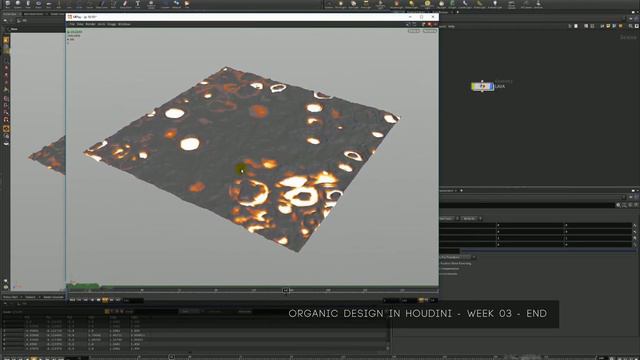This screenshot has width=640, height=360.
Task: Click the MPlay timeline current-frame marker
Action: 286,290
